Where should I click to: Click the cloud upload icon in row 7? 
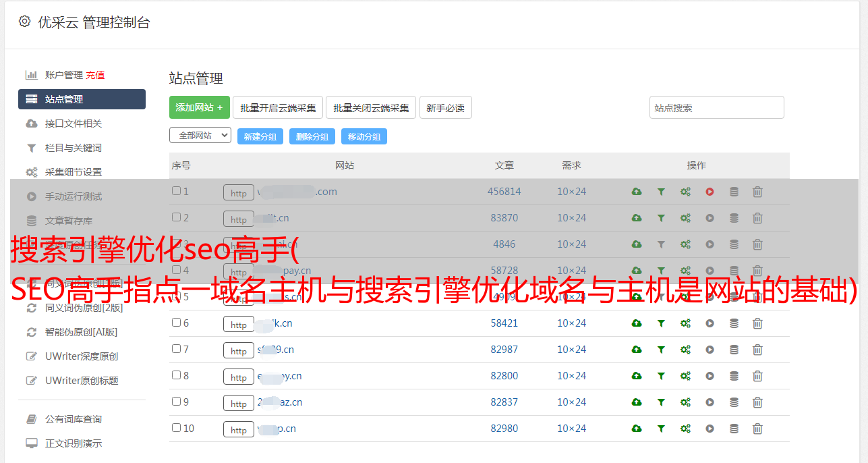(637, 350)
